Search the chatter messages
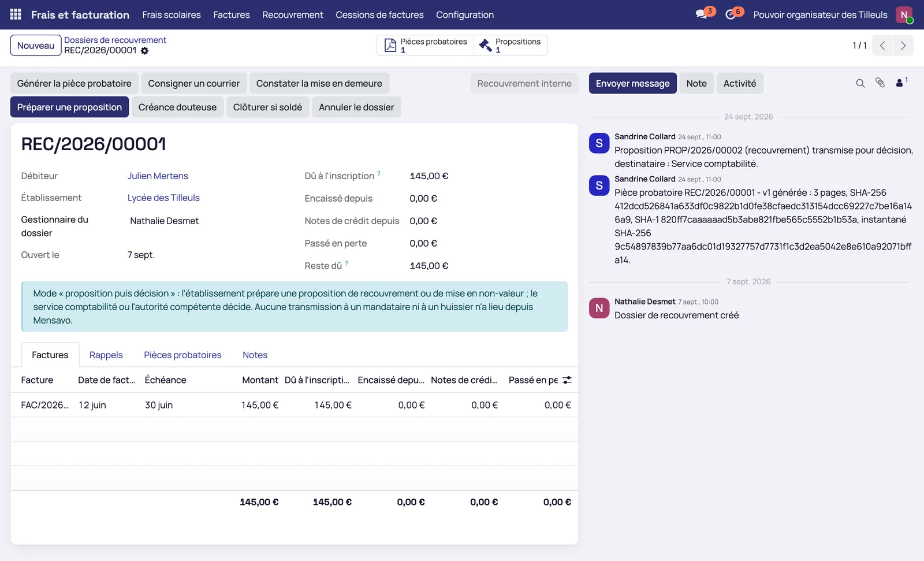The height and width of the screenshot is (561, 924). coord(860,83)
